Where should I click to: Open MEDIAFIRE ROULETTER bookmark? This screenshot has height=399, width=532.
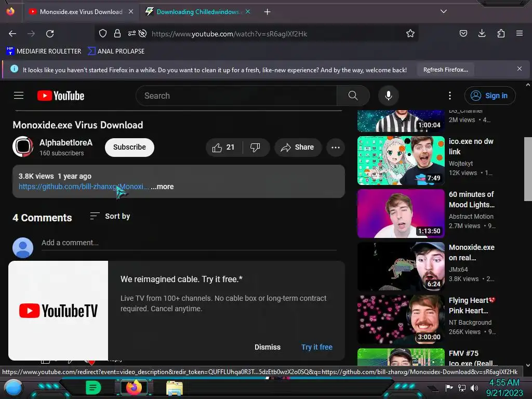[x=44, y=51]
